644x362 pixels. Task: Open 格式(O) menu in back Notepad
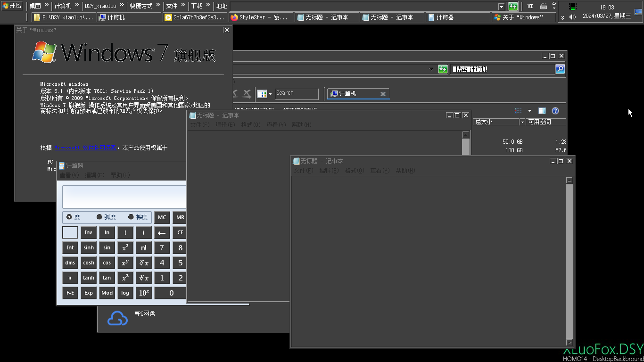(x=251, y=125)
